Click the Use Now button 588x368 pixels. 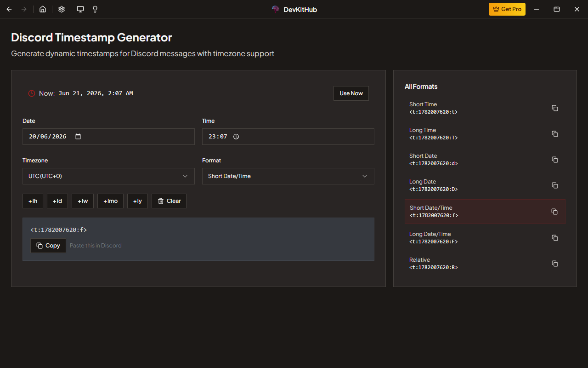[351, 93]
